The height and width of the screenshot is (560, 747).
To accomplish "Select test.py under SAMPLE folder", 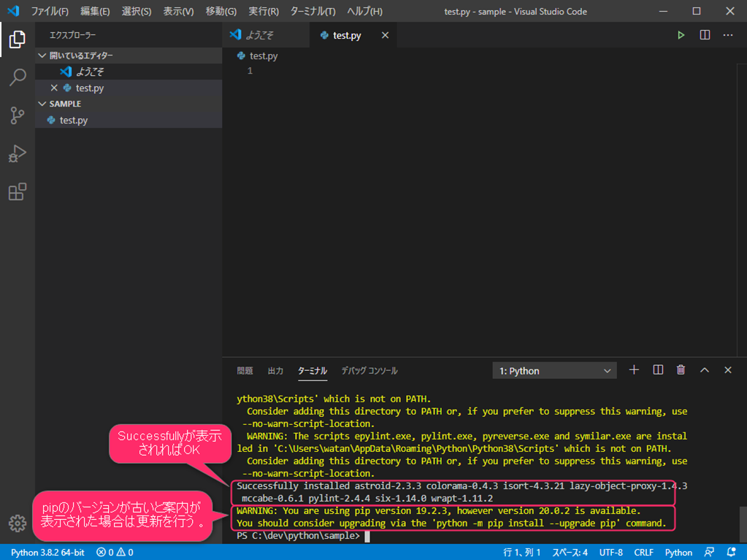I will point(129,120).
